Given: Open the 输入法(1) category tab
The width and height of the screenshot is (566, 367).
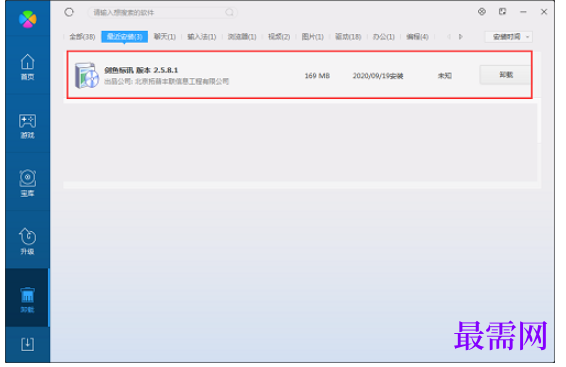Looking at the screenshot, I should 202,37.
